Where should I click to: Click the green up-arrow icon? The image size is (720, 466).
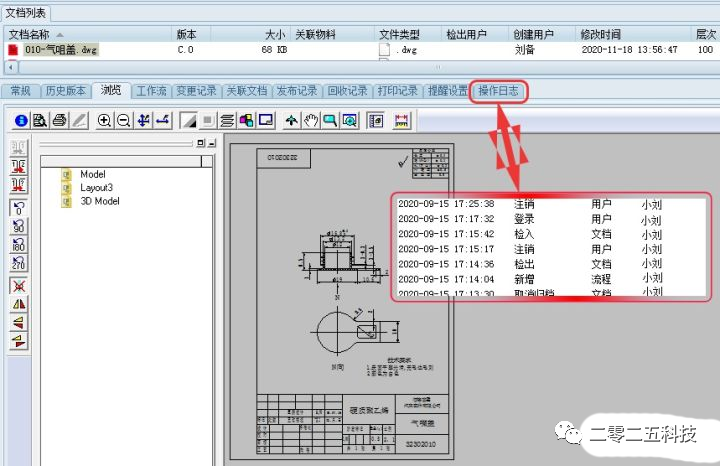point(291,121)
